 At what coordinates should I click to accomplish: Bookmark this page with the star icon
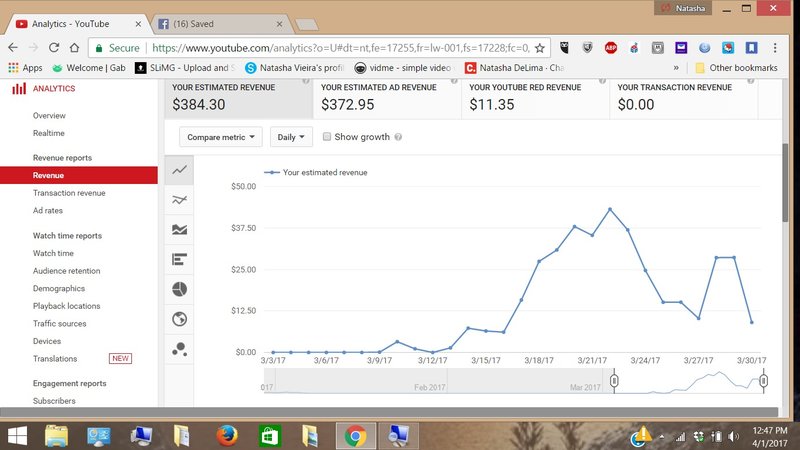(x=540, y=47)
